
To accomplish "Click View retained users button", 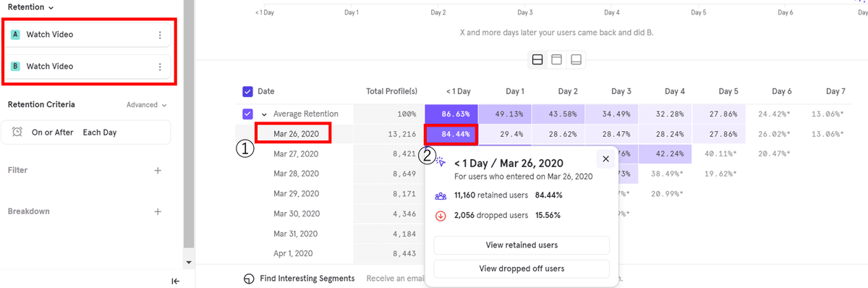I will pyautogui.click(x=522, y=245).
